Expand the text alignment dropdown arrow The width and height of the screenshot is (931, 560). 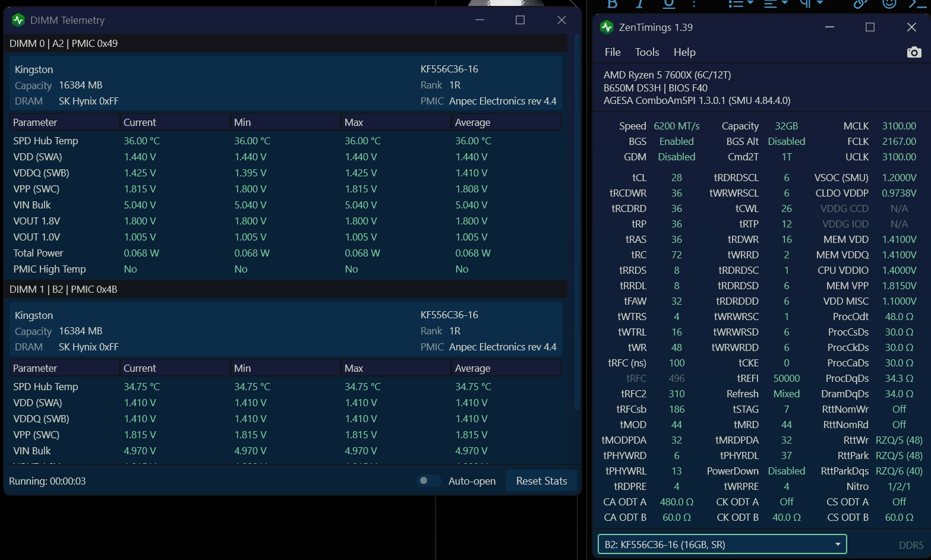point(785,4)
